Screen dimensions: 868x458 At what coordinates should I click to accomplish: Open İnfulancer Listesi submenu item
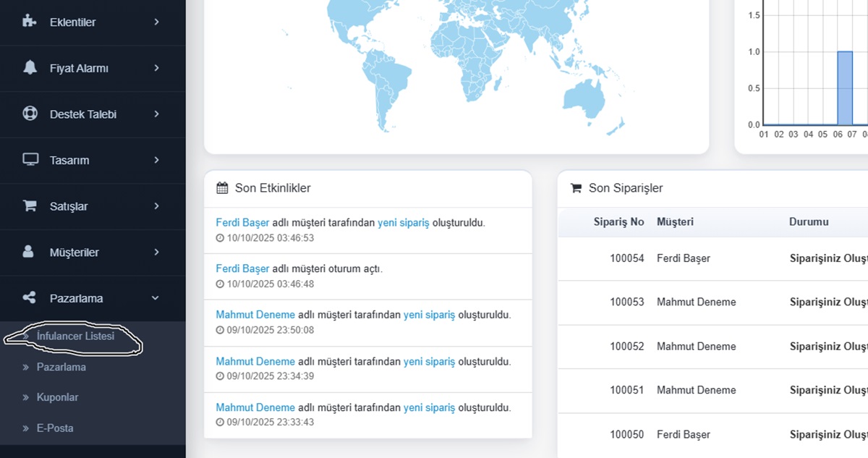[75, 336]
